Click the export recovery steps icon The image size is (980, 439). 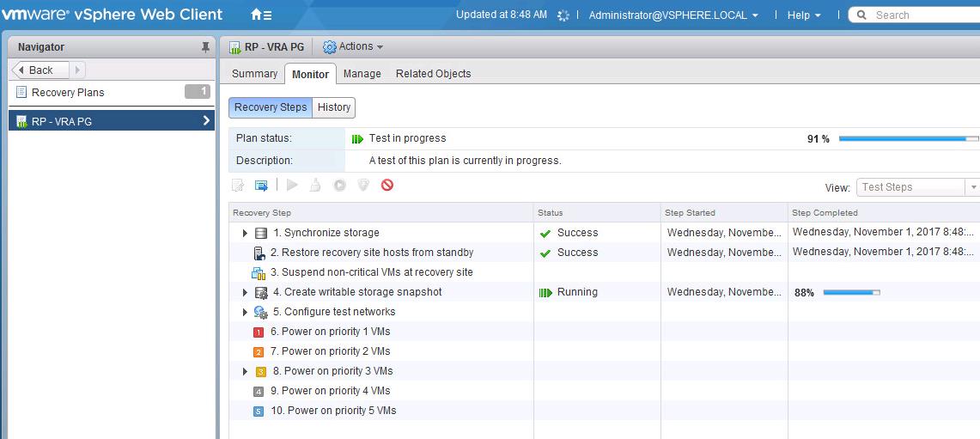pyautogui.click(x=261, y=185)
